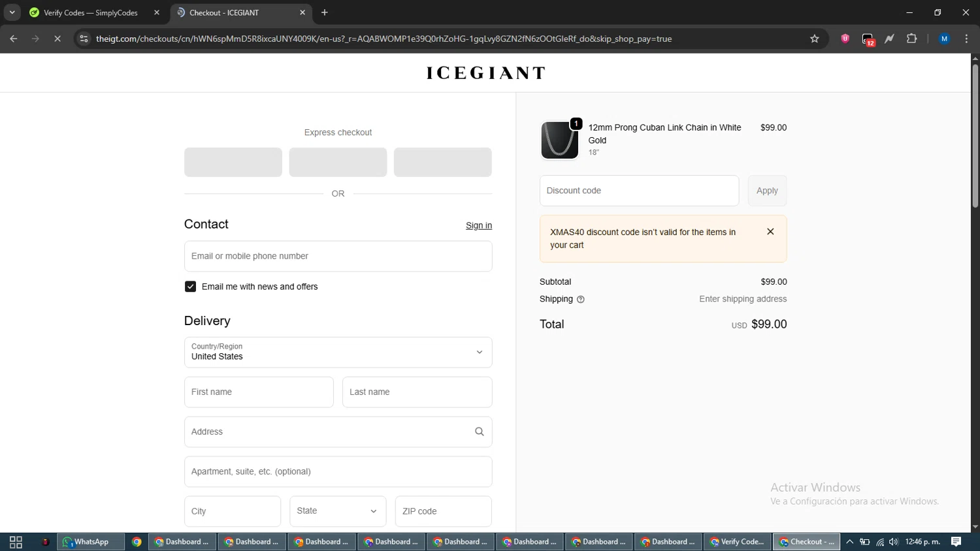Open new tab with plus button
The width and height of the screenshot is (980, 551).
point(325,12)
